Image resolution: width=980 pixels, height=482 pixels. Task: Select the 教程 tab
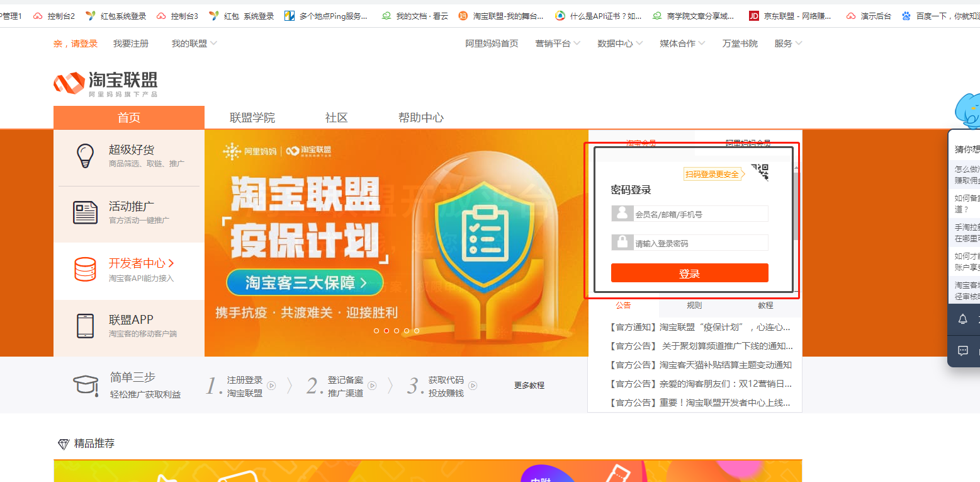[765, 305]
